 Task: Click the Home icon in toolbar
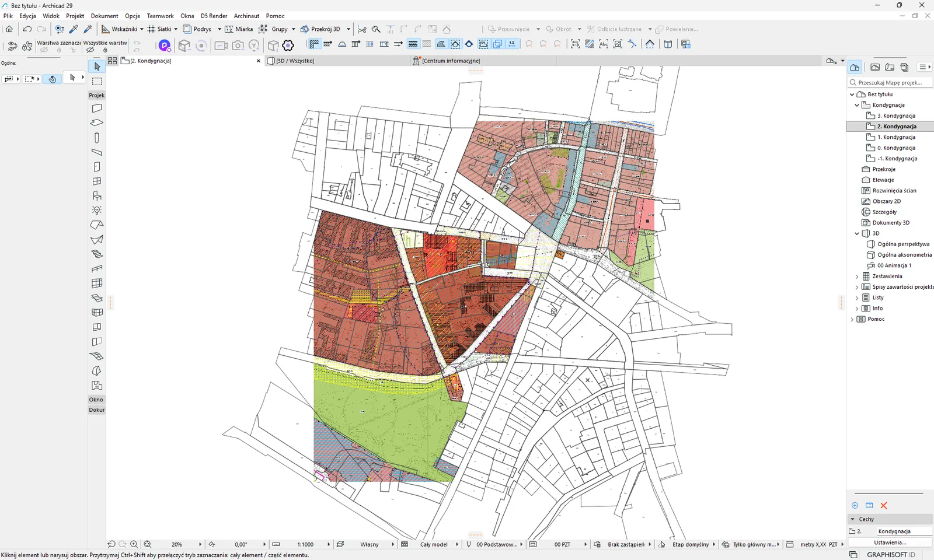point(9,29)
